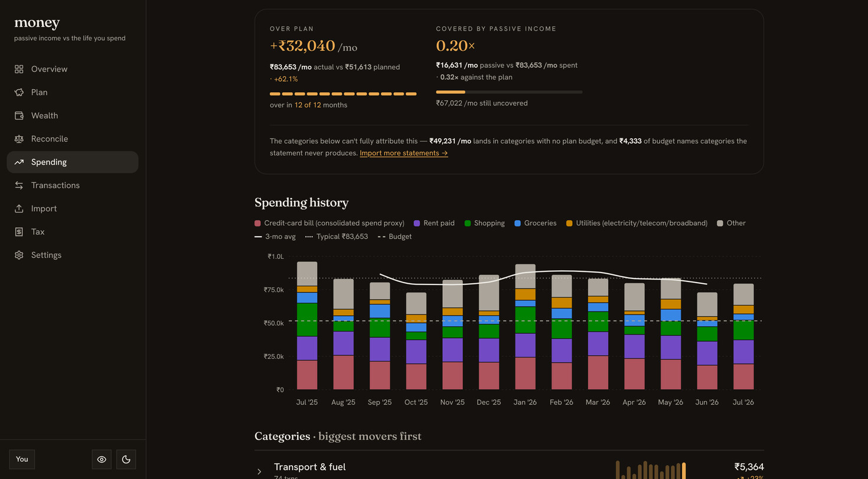Click the Reconcile scales icon
Image resolution: width=868 pixels, height=479 pixels.
pos(19,139)
